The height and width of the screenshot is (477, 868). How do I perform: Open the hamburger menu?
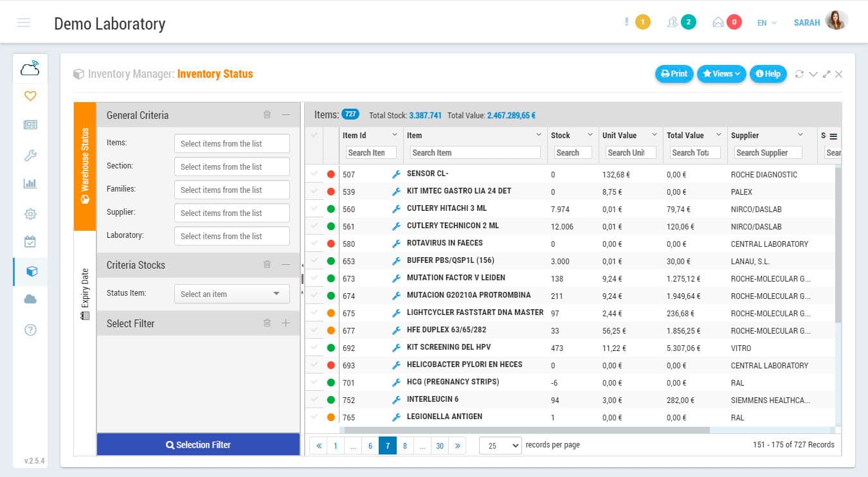24,23
